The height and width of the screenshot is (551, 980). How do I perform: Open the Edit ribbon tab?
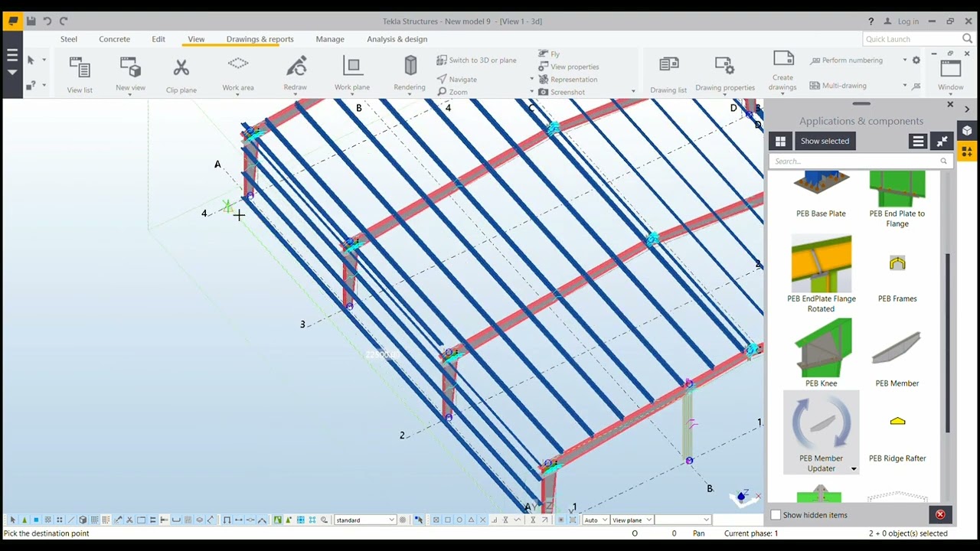point(158,39)
